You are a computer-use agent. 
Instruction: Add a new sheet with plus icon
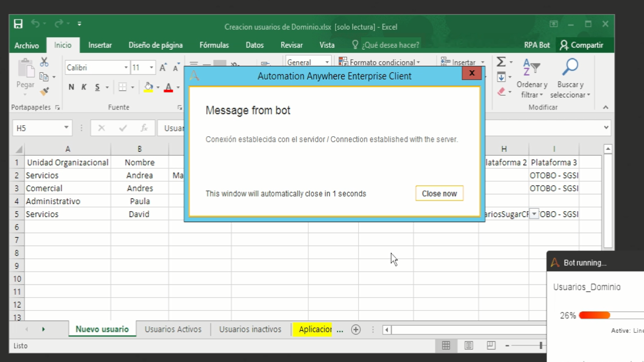pos(356,330)
